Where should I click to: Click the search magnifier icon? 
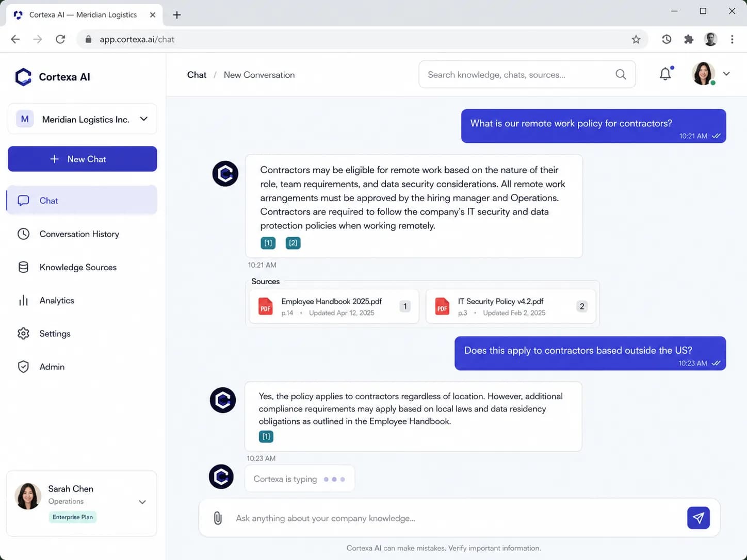pyautogui.click(x=621, y=75)
